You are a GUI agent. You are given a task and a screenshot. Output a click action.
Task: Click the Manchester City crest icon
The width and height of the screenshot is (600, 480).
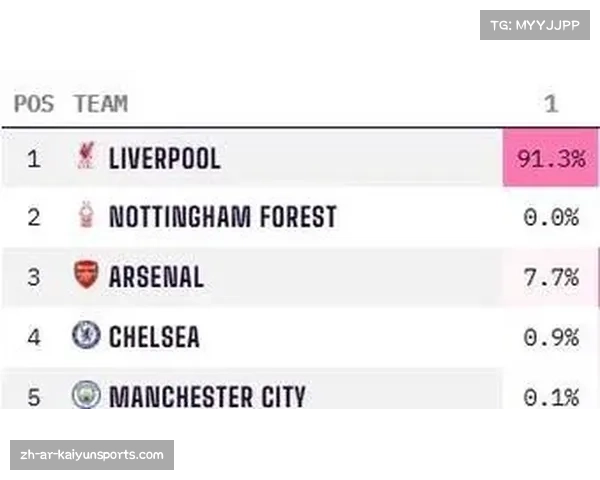(x=86, y=395)
